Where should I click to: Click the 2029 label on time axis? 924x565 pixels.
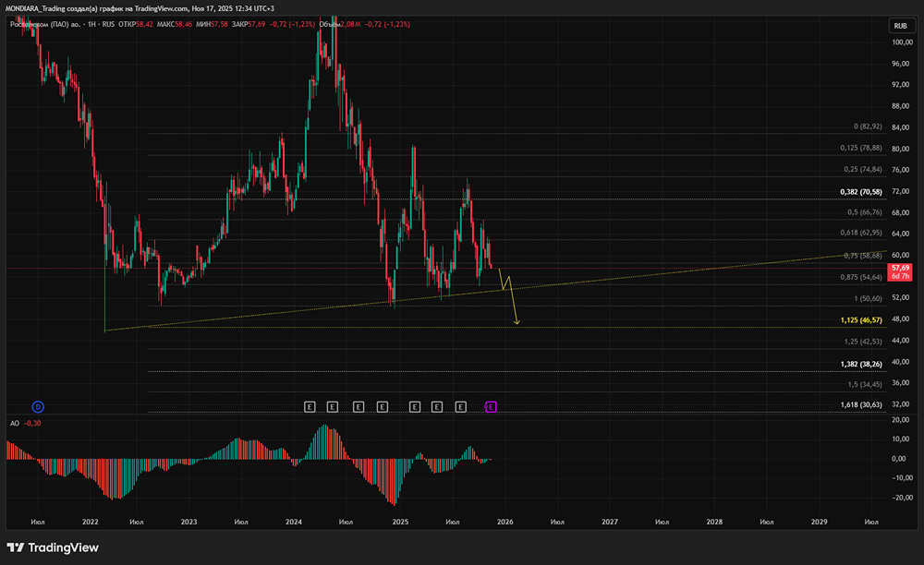point(819,522)
